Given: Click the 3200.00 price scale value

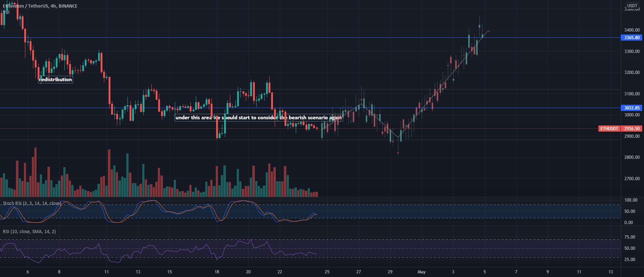Looking at the screenshot, I should (x=632, y=73).
